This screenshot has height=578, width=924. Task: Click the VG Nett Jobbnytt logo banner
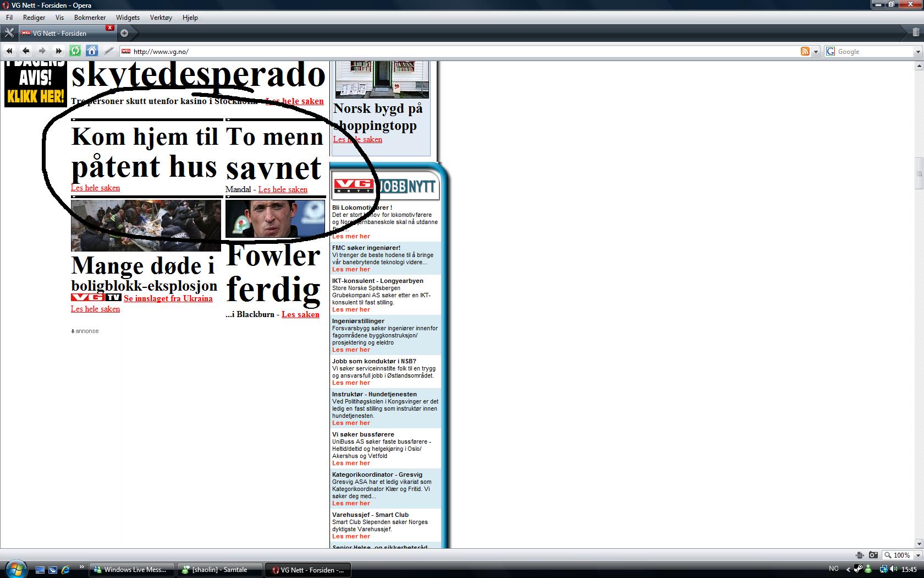(386, 186)
